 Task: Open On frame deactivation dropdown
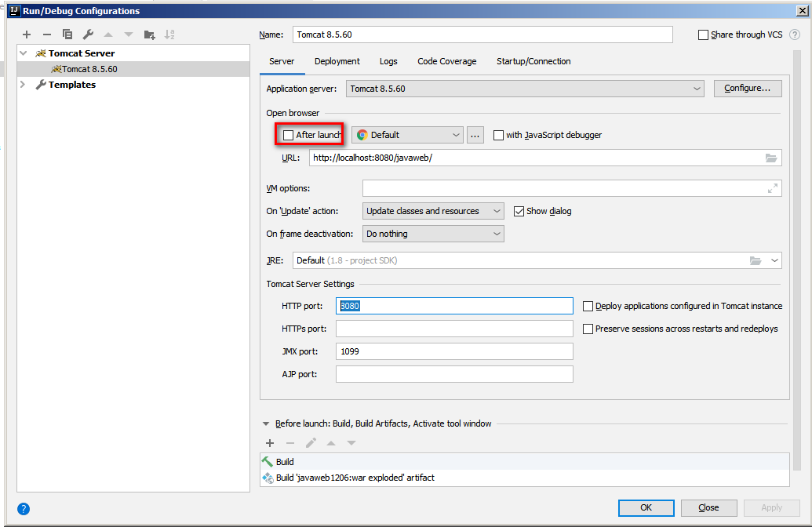click(433, 234)
